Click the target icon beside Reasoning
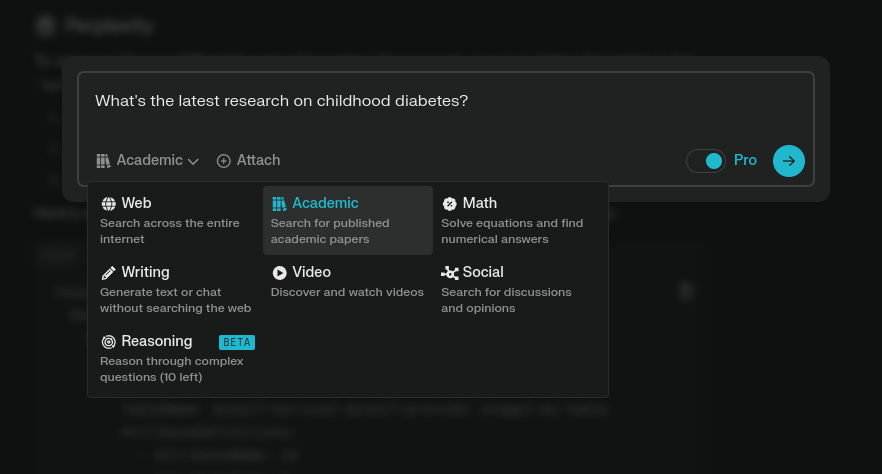Screen dimensions: 882x474 click(x=109, y=342)
